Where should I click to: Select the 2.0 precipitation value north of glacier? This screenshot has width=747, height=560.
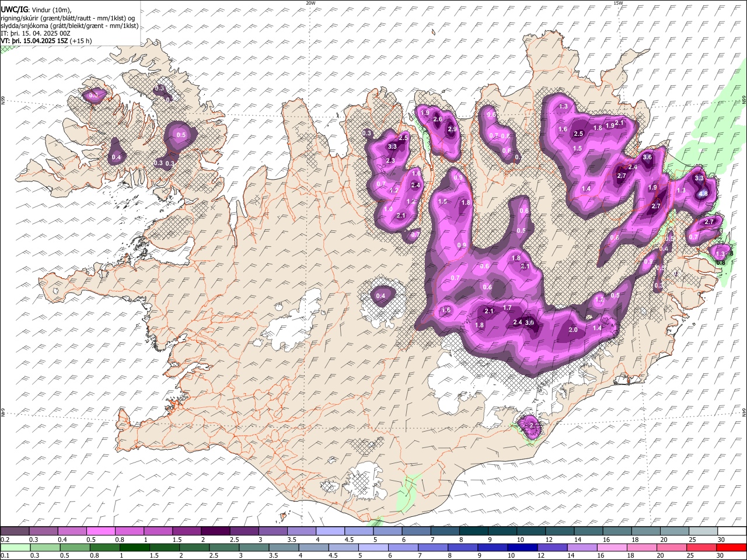tap(573, 330)
